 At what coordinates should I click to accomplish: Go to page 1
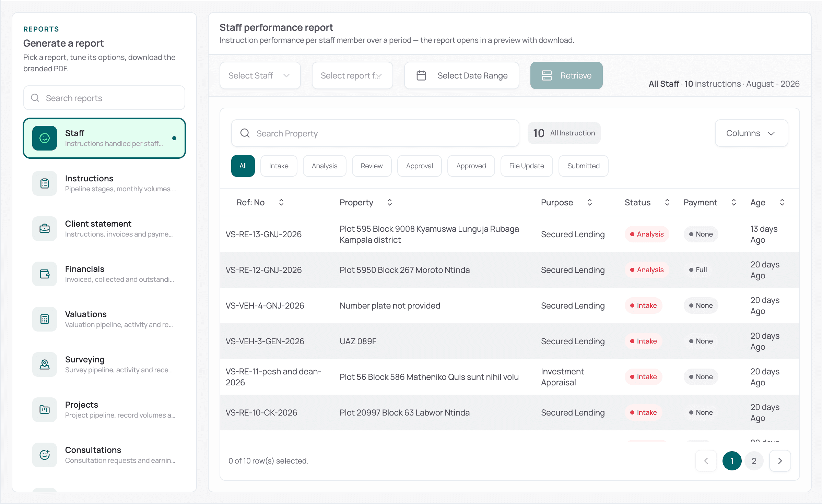(732, 461)
